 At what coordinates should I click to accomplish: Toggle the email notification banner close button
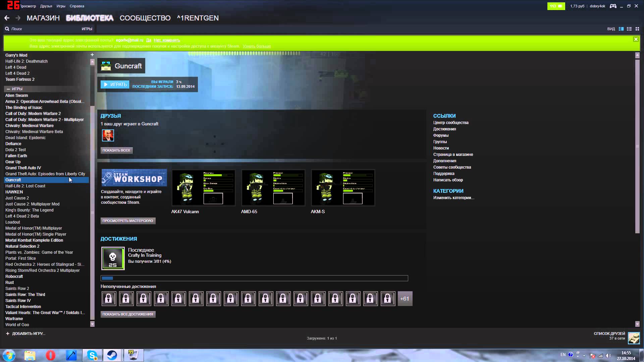pyautogui.click(x=636, y=39)
